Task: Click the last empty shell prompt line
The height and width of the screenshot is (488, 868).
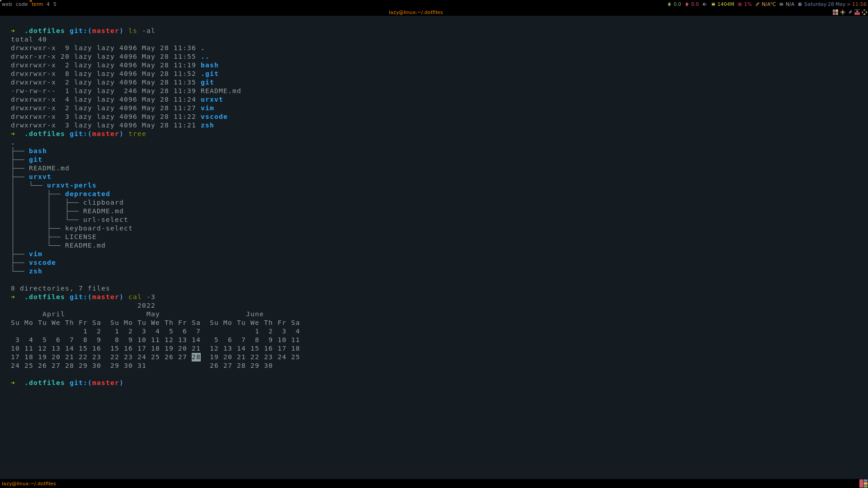Action: click(67, 383)
